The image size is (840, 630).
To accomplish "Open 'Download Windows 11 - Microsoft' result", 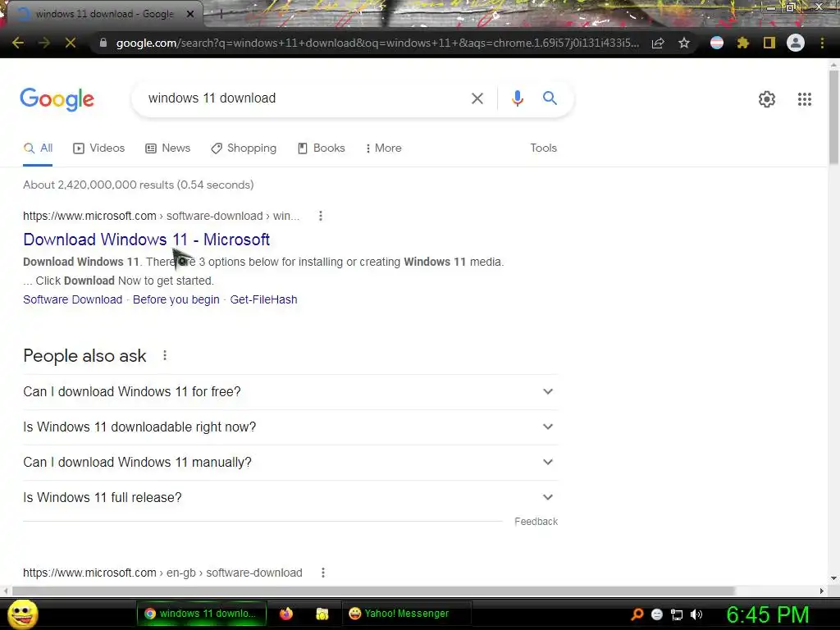I will coord(146,240).
